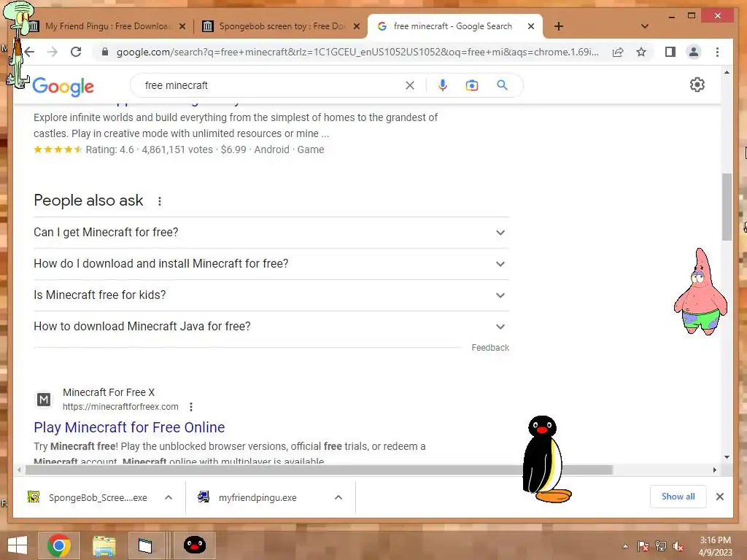Open the Chrome side panel
747x560 pixels.
click(x=670, y=52)
